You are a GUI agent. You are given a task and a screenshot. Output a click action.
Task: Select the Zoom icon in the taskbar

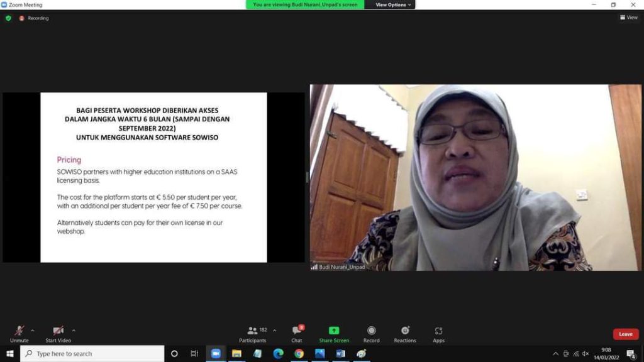point(216,353)
